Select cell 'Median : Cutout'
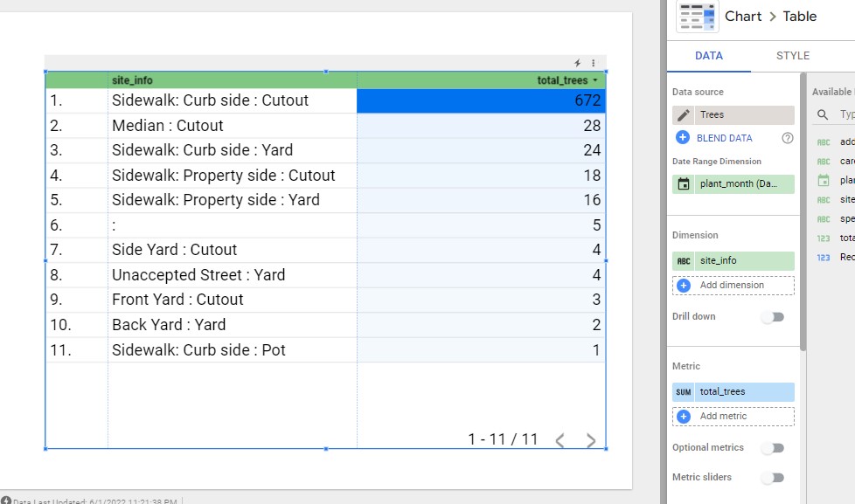 click(x=233, y=126)
